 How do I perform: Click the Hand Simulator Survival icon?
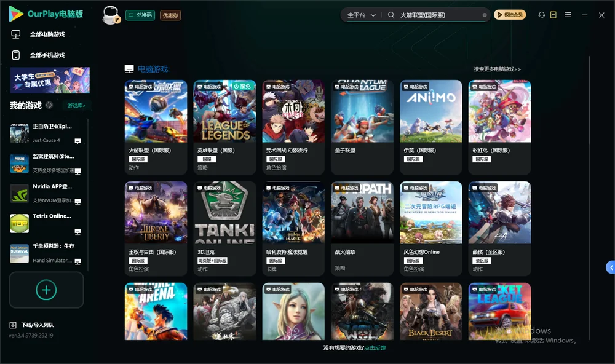(19, 253)
